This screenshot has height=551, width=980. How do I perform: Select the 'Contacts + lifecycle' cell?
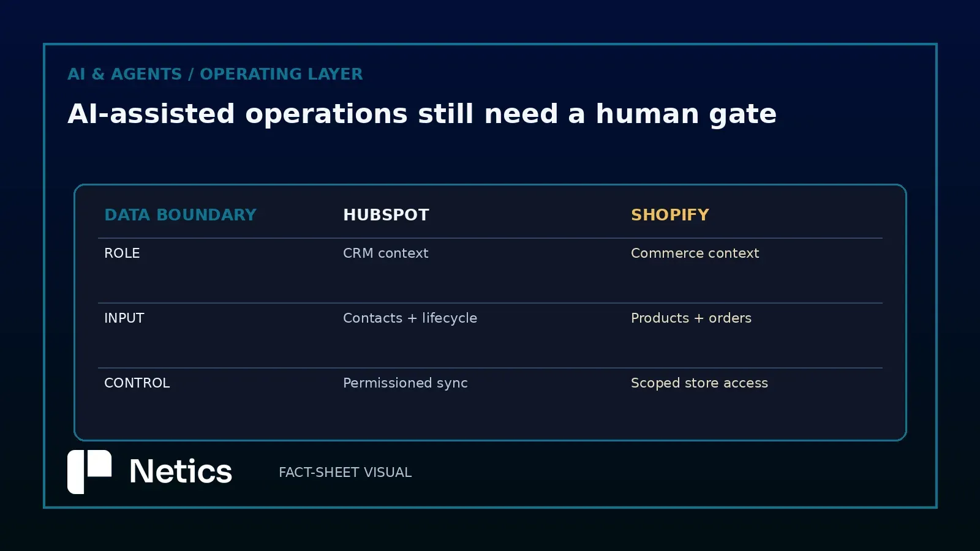pyautogui.click(x=410, y=318)
